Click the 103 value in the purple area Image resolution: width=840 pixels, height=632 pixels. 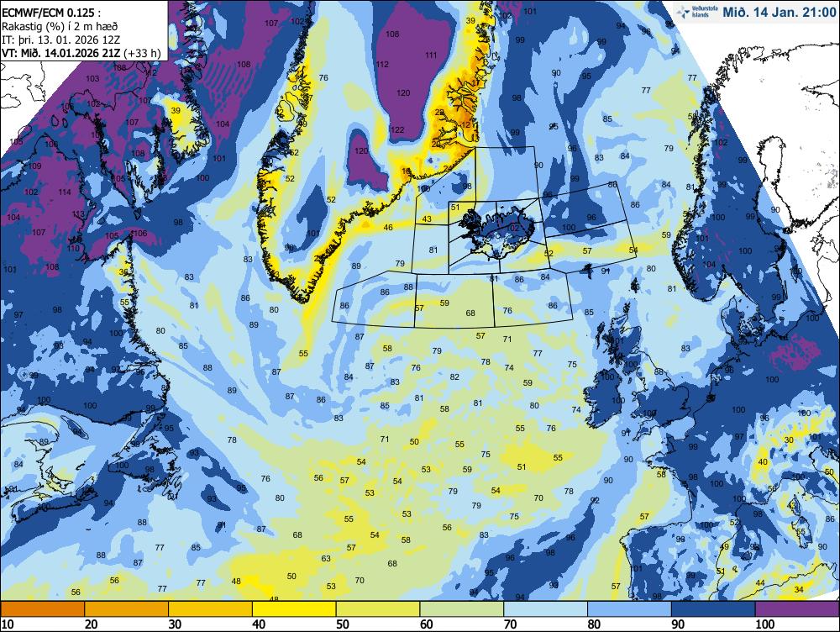[x=92, y=78]
